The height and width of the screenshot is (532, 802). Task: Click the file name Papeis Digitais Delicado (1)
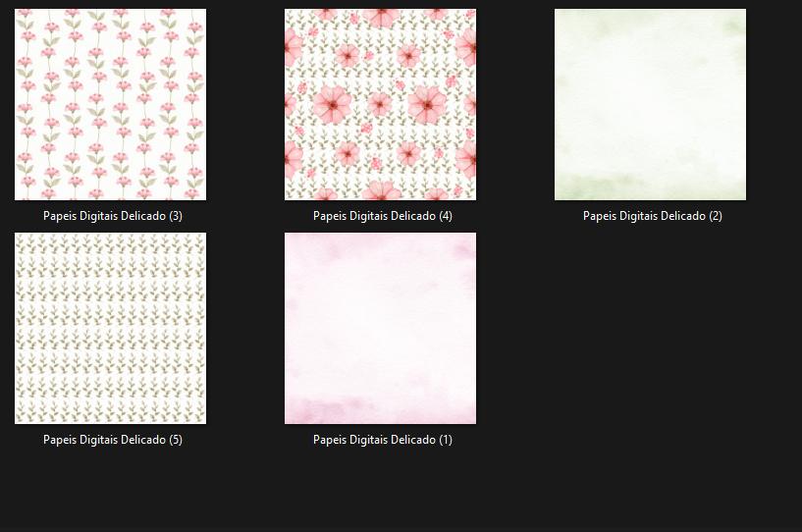[x=383, y=440]
